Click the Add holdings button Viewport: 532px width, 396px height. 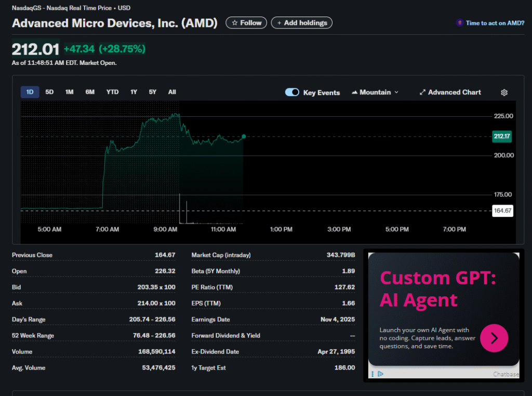point(301,23)
